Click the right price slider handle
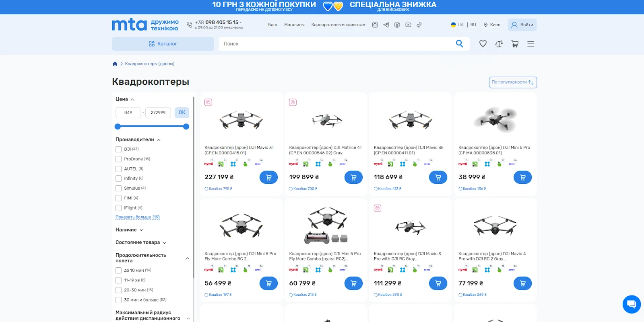The width and height of the screenshot is (644, 322). click(x=186, y=127)
